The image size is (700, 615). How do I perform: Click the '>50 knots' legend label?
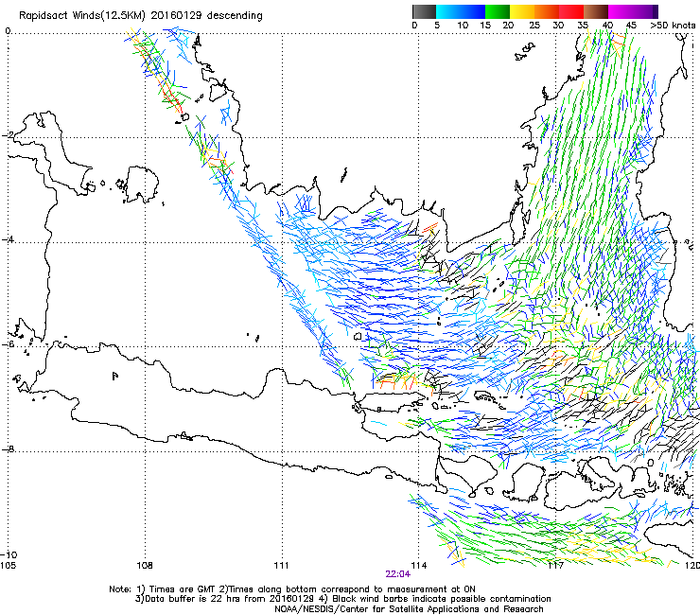tap(673, 26)
